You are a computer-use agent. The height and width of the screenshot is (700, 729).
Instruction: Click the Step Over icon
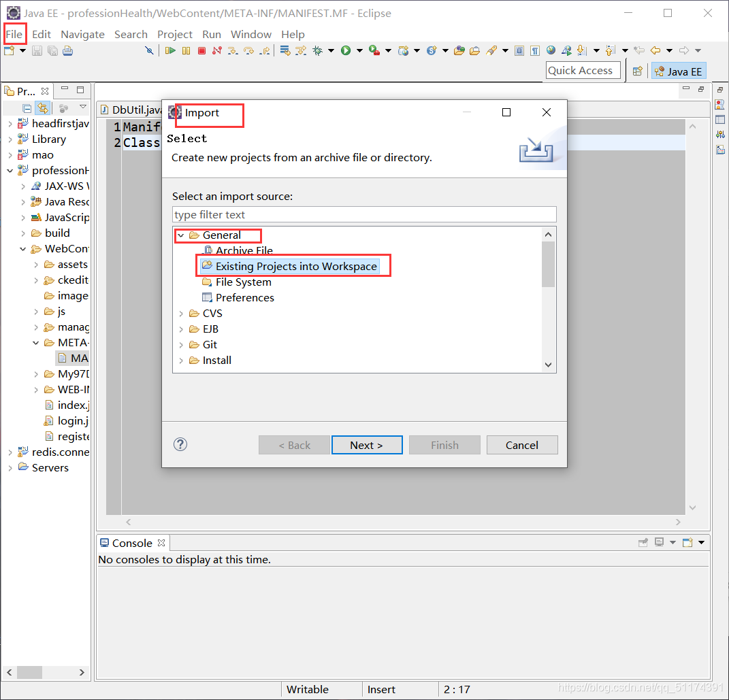click(x=248, y=50)
